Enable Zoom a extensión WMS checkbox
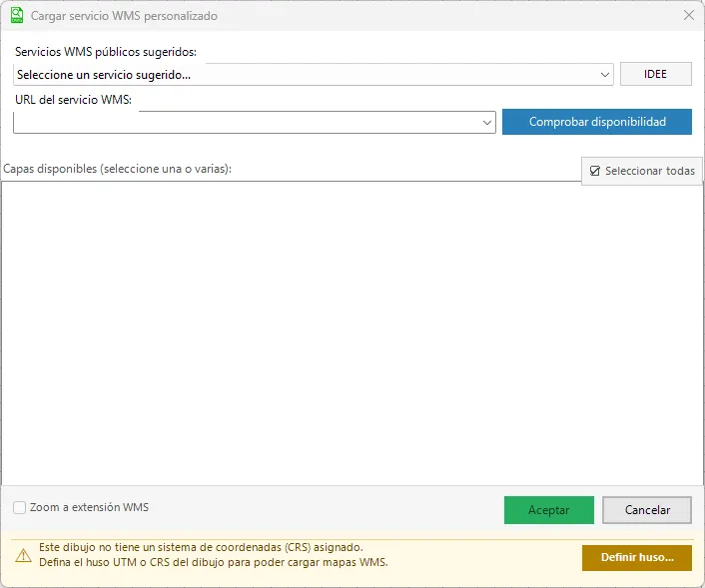 click(19, 507)
